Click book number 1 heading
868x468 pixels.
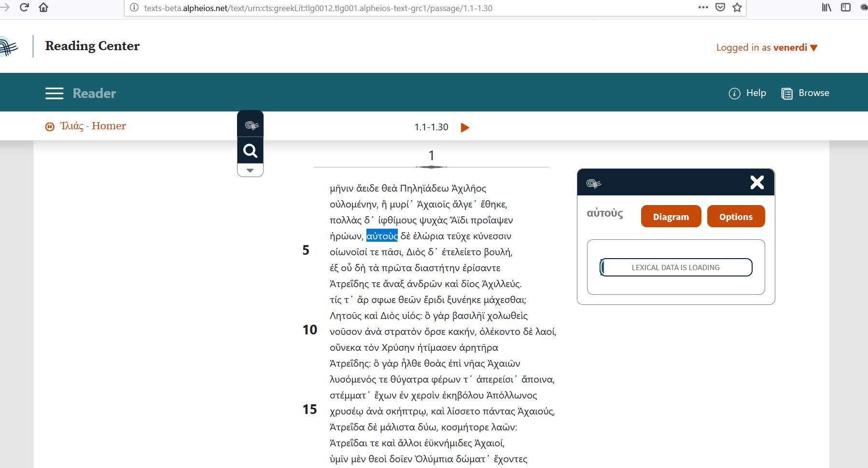click(x=431, y=155)
